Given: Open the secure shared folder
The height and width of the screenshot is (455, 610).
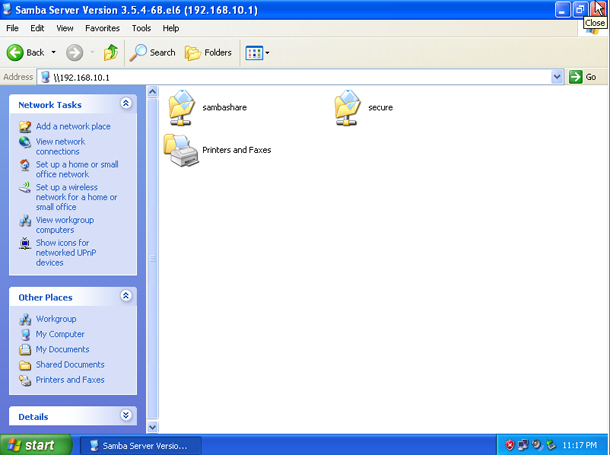Looking at the screenshot, I should [x=348, y=106].
